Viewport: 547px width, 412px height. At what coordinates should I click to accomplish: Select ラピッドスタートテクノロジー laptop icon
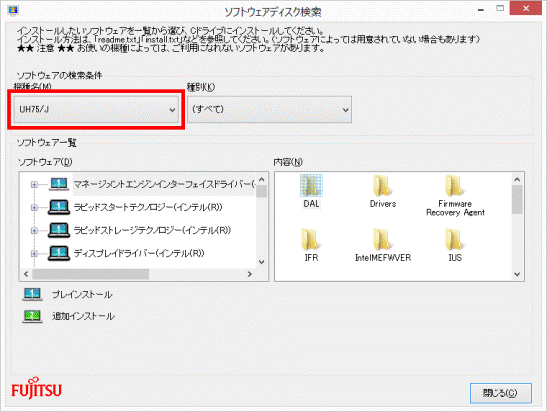click(59, 207)
